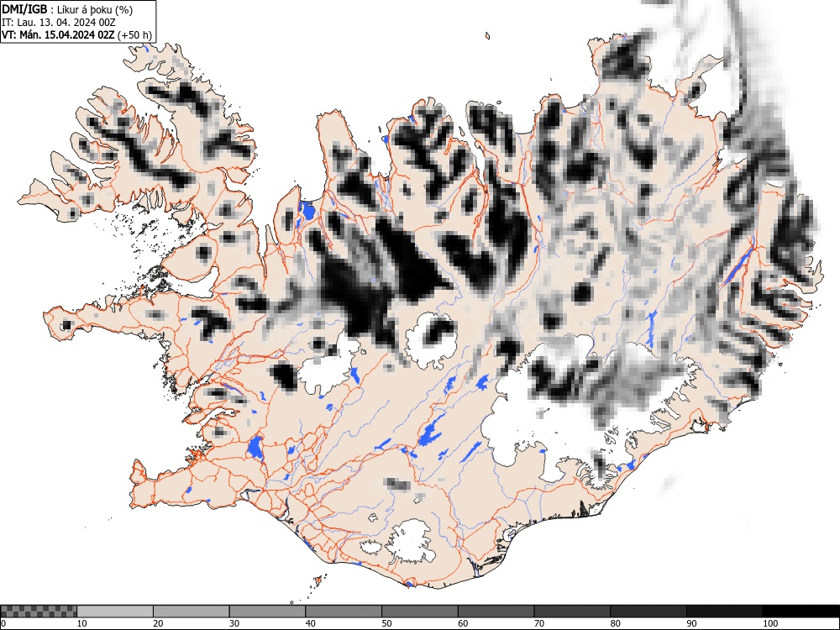Click the legend label "20"

tap(158, 623)
